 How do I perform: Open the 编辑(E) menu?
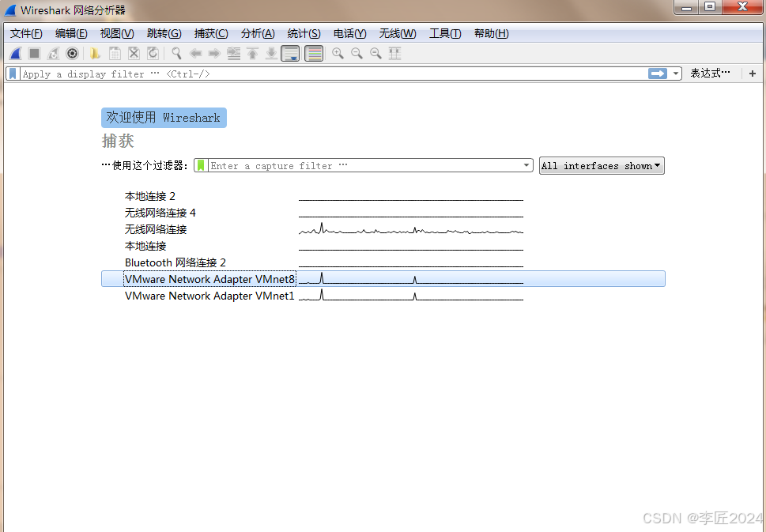coord(71,33)
